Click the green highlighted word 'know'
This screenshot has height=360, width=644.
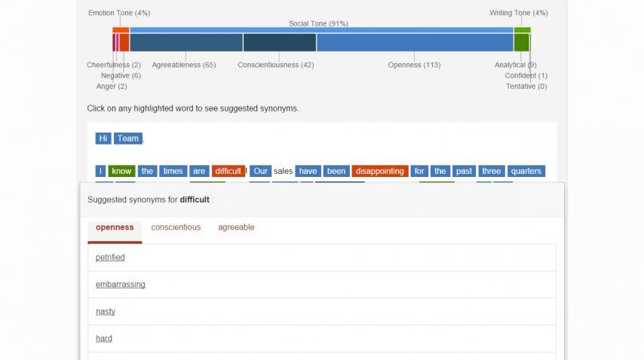coord(121,171)
